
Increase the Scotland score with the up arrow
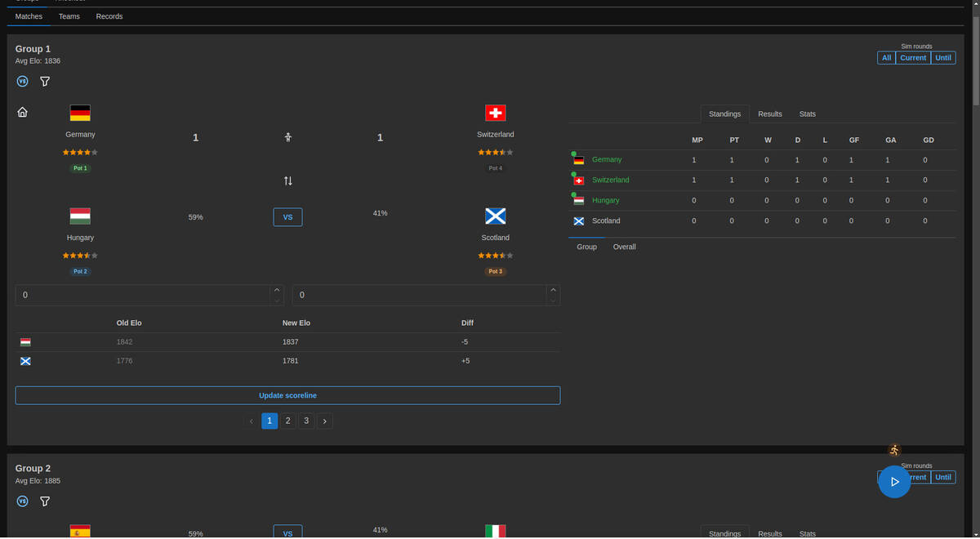click(x=554, y=290)
